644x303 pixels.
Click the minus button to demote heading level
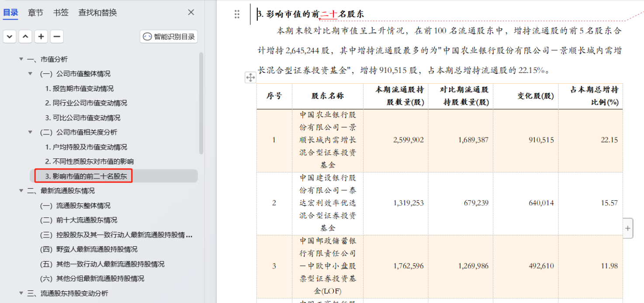coord(57,36)
